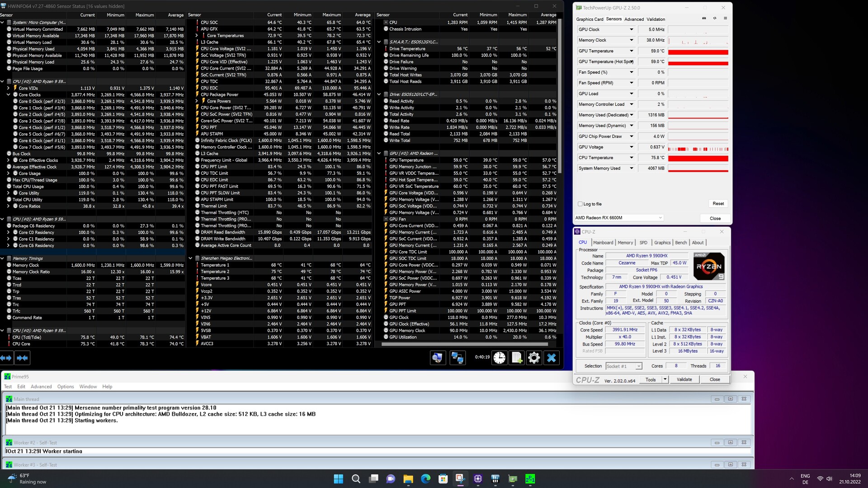Open the AMD Radeon RX 6600M device dropdown

tap(660, 218)
